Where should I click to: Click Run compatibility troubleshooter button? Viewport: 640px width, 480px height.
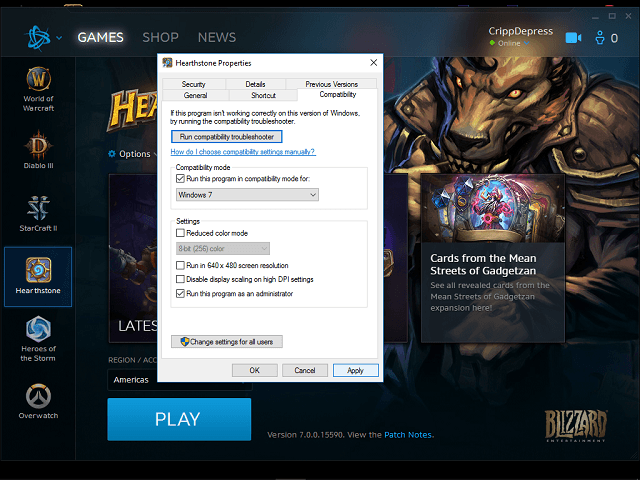click(x=227, y=137)
